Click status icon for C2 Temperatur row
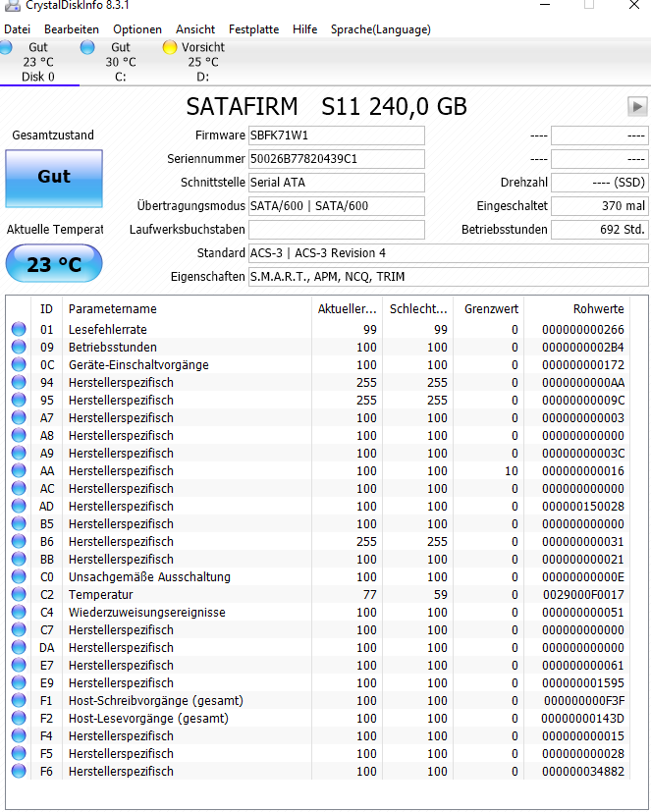 (19, 594)
